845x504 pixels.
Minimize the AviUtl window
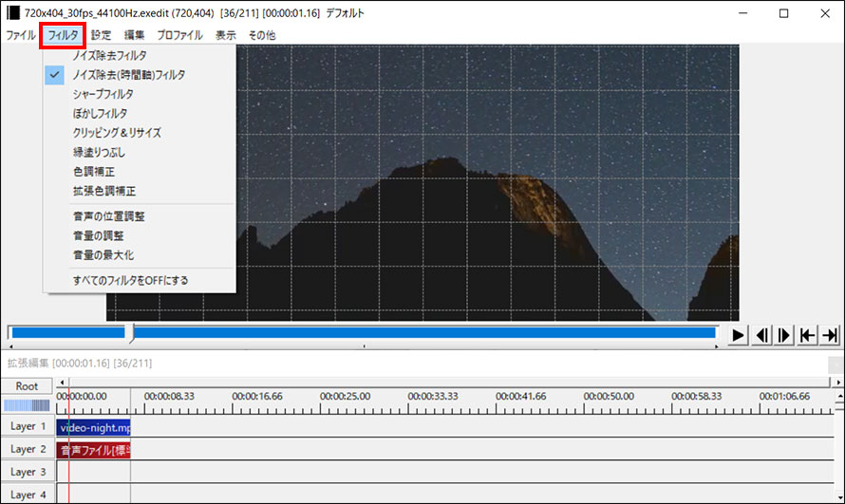[743, 13]
